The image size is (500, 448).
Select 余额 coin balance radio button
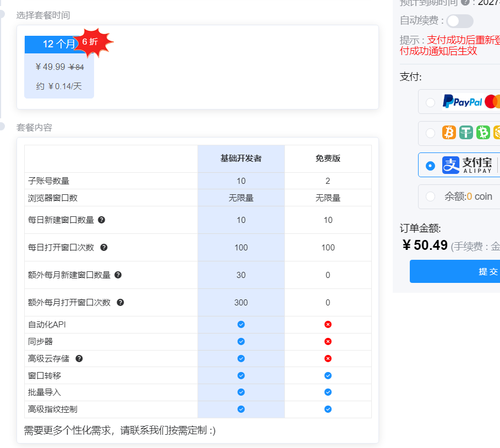[x=430, y=196]
